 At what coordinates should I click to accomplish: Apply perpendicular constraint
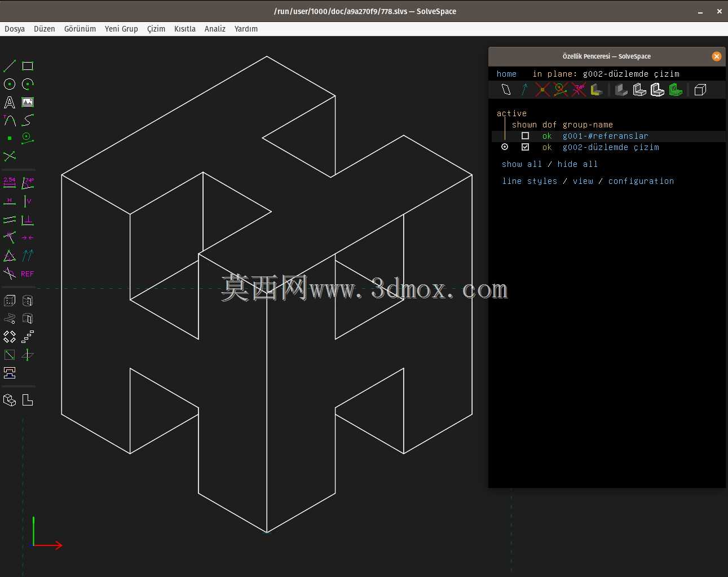[x=28, y=219]
